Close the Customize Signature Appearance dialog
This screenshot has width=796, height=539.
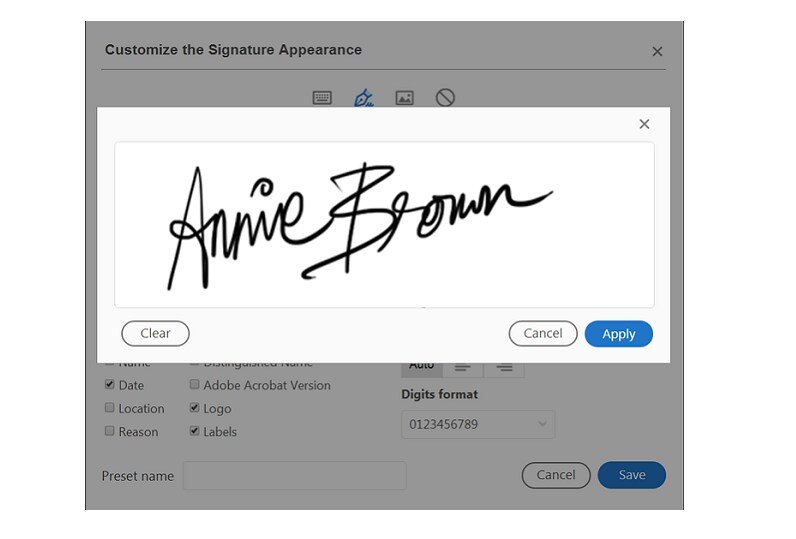tap(657, 51)
